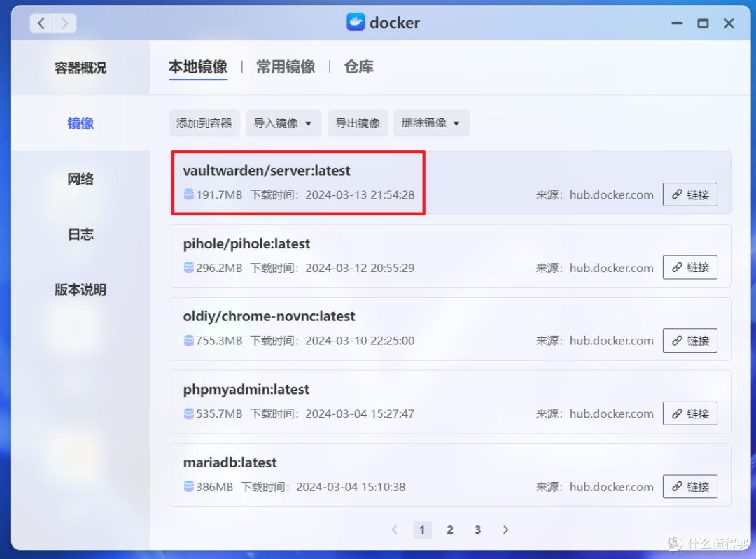Viewport: 756px width, 559px height.
Task: Open 链接 for vaultwarden/server:latest
Action: point(690,194)
